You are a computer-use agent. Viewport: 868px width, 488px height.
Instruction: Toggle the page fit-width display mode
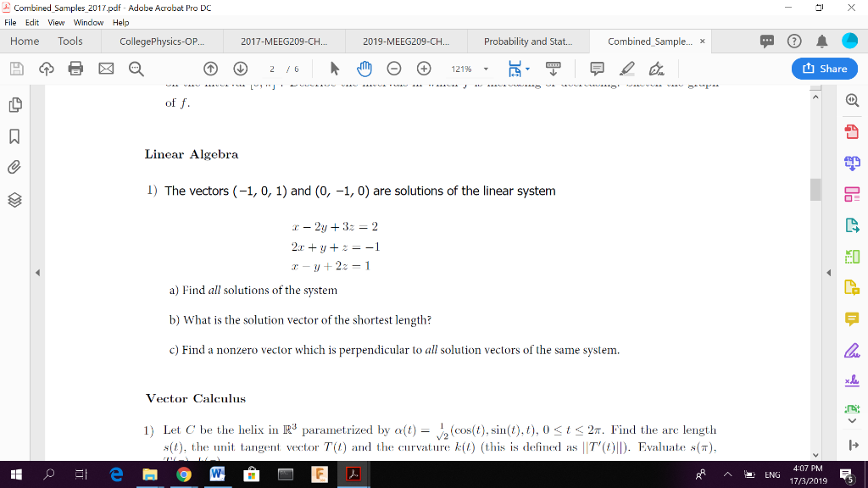515,69
